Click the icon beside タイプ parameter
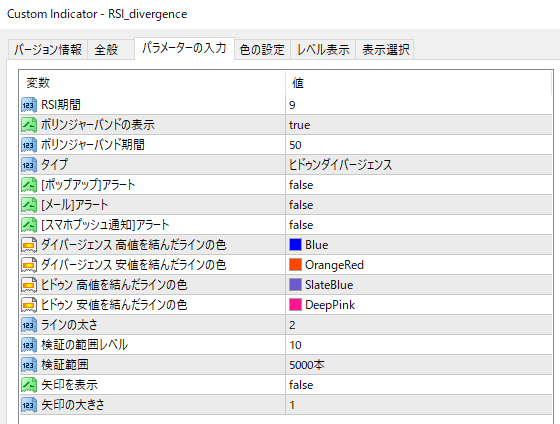This screenshot has width=560, height=424. 29,165
